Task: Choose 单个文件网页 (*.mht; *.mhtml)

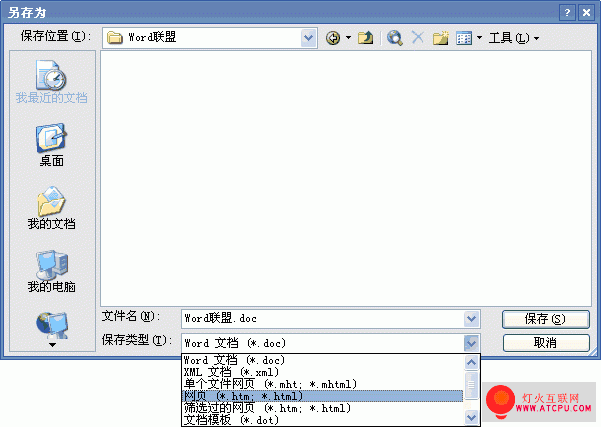Action: [x=323, y=384]
